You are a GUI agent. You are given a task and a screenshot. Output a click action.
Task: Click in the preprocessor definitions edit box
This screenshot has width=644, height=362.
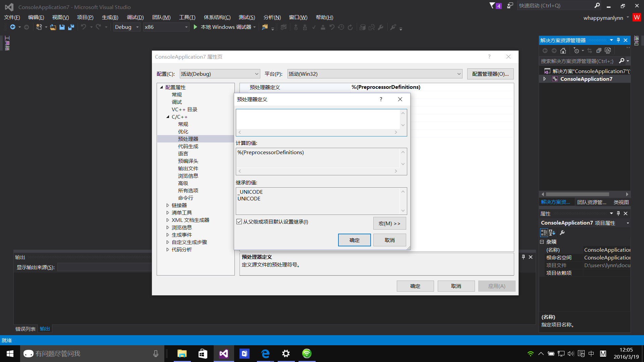[318, 119]
